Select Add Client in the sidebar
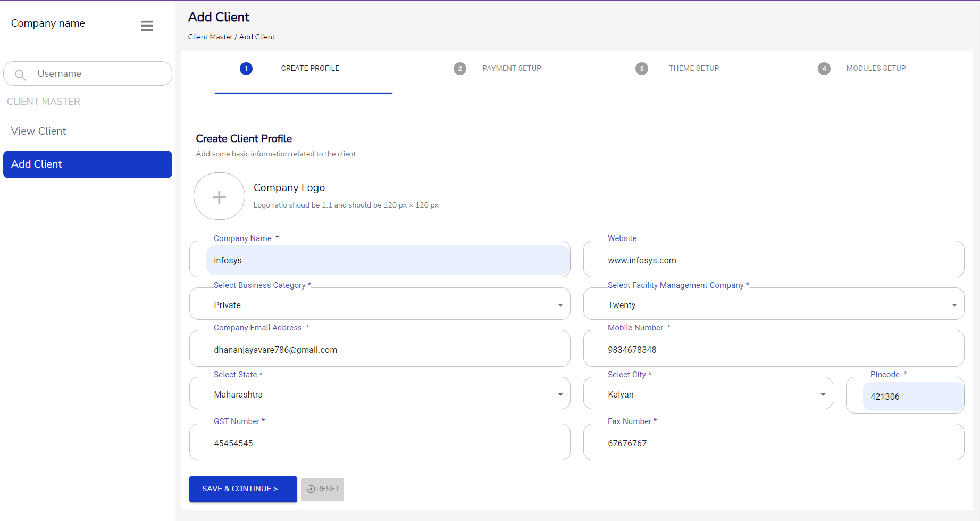 pyautogui.click(x=88, y=164)
